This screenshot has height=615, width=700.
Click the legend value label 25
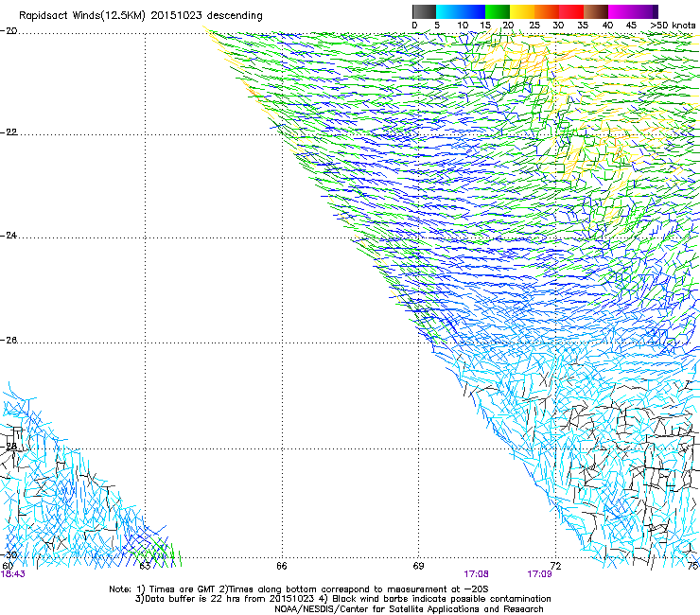[x=534, y=26]
